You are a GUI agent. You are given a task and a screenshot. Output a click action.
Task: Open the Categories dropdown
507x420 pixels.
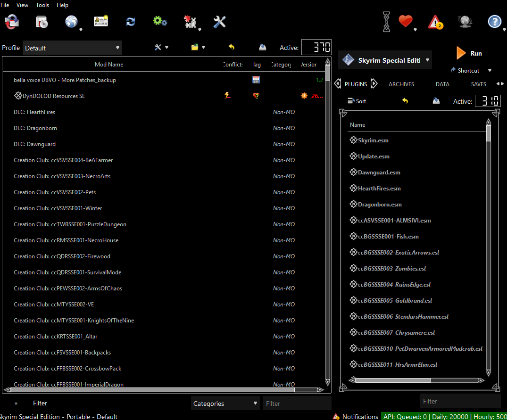pos(225,403)
